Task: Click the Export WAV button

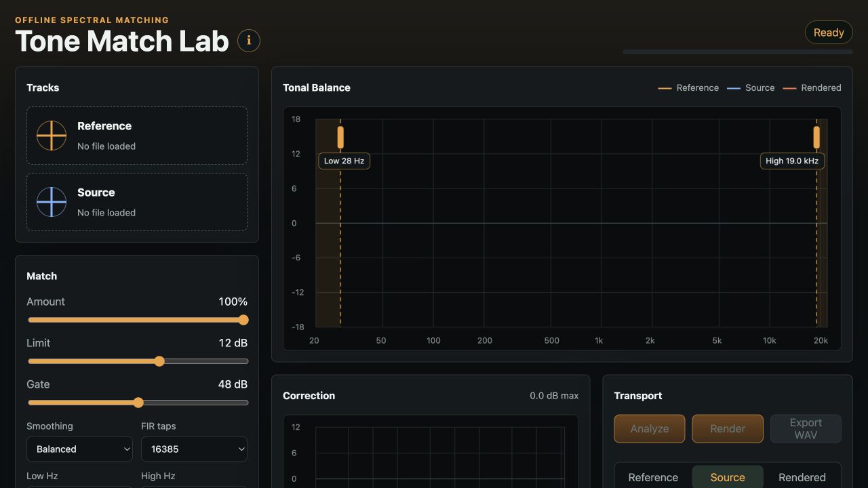Action: point(806,428)
